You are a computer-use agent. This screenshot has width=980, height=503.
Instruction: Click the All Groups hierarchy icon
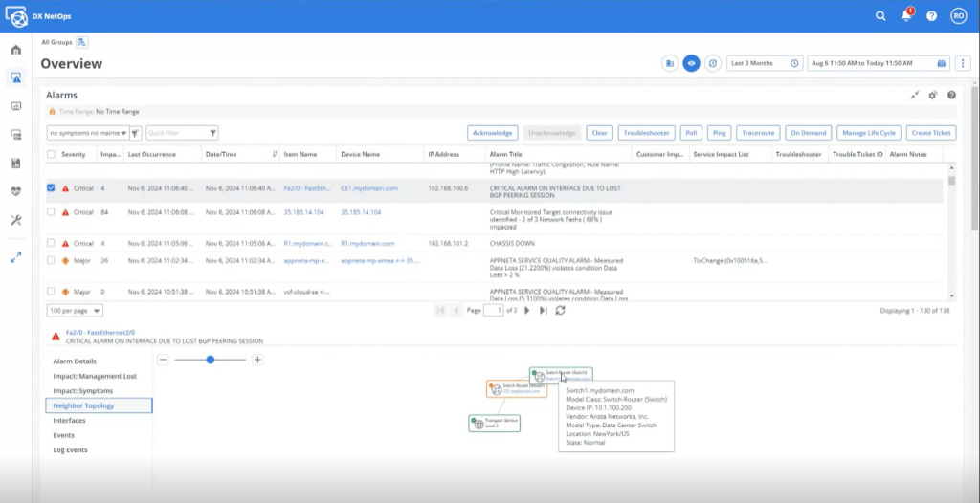pos(83,43)
